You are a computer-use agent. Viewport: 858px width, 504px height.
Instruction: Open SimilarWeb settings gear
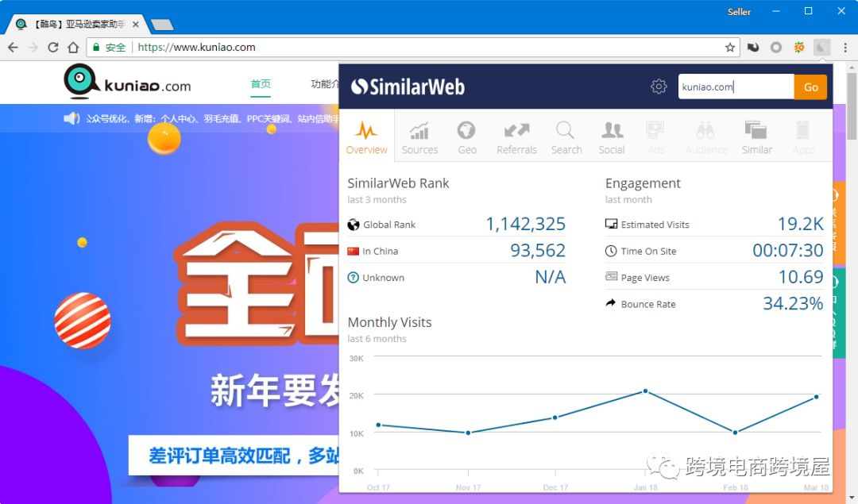click(x=659, y=87)
